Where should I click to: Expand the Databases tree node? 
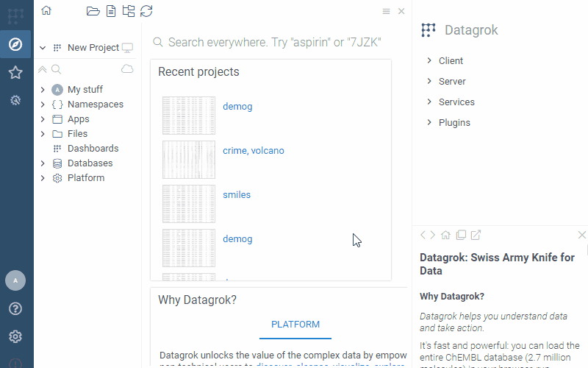coord(43,163)
